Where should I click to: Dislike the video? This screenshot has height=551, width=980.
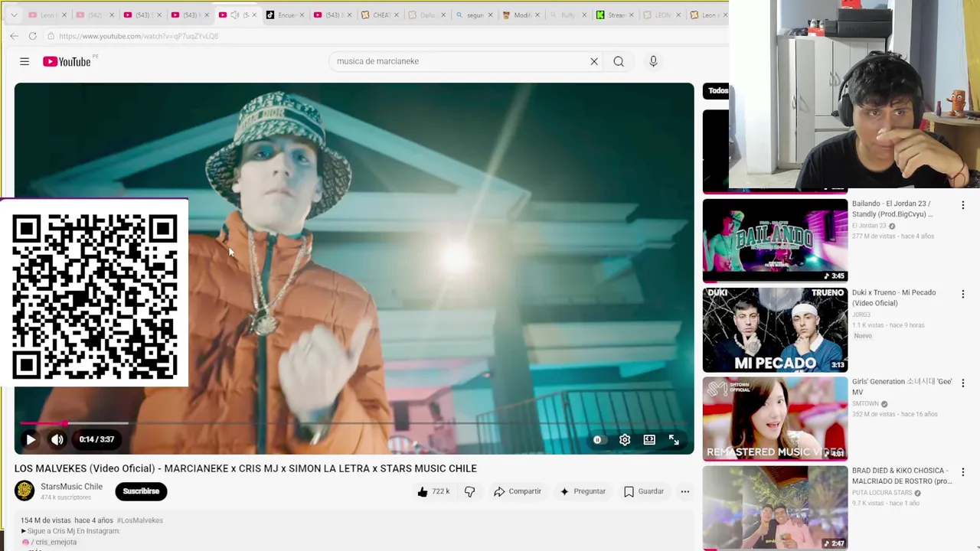pos(469,491)
